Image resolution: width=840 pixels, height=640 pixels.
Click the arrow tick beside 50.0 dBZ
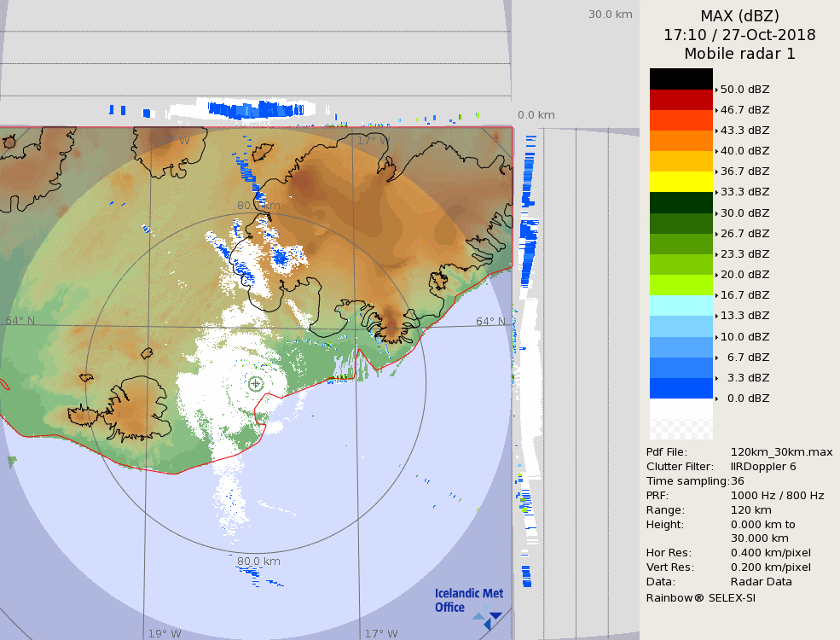tap(716, 89)
